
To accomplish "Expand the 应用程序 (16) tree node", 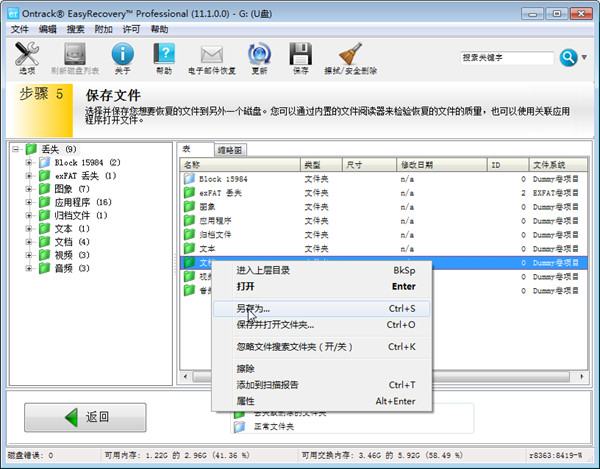I will click(x=30, y=202).
